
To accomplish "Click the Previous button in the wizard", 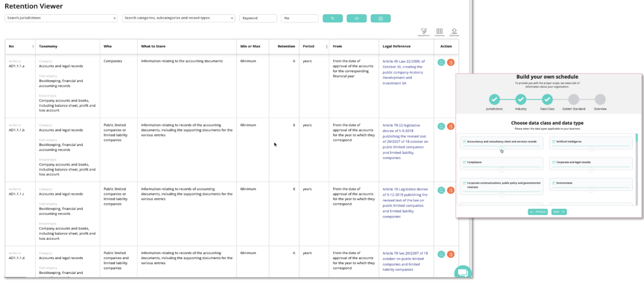I will point(538,212).
